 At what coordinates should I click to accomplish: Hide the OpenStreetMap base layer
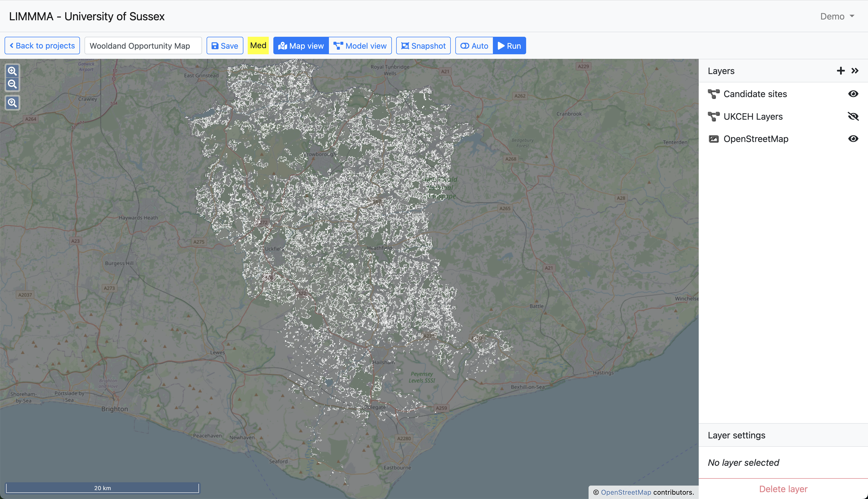(853, 139)
